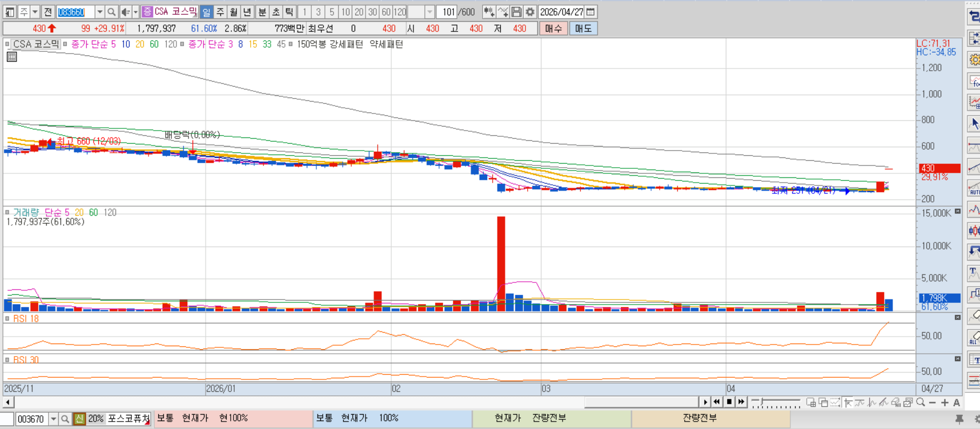Image resolution: width=980 pixels, height=429 pixels.
Task: Select the arrow cursor tool in right sidebar
Action: tap(974, 124)
